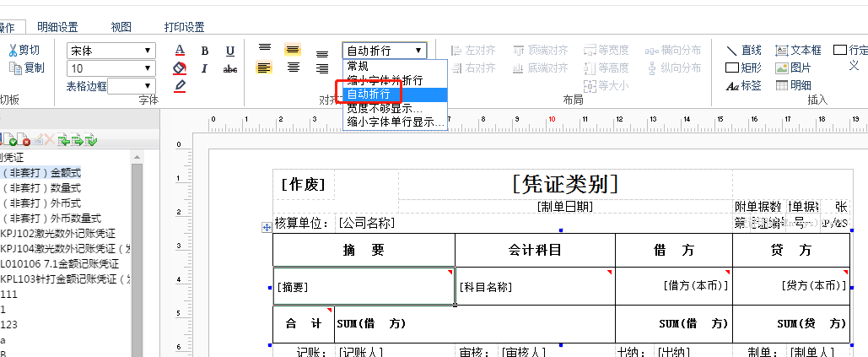Insert a 明细 detail table

click(793, 86)
